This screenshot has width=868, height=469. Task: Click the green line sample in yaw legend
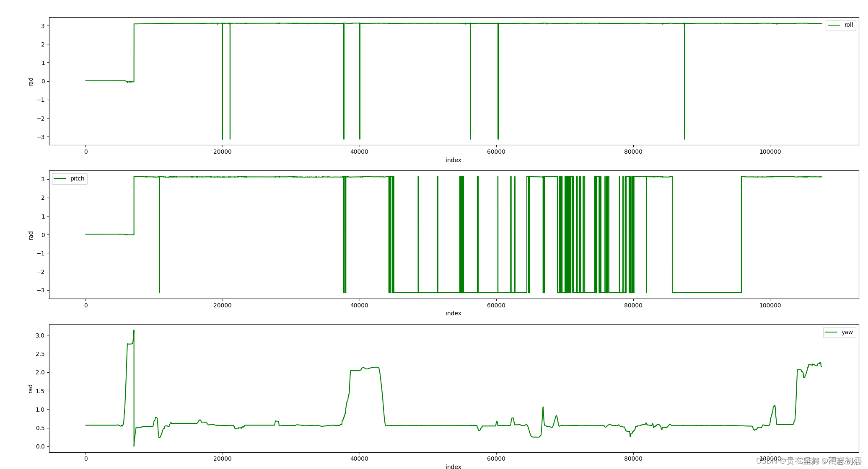click(x=832, y=332)
